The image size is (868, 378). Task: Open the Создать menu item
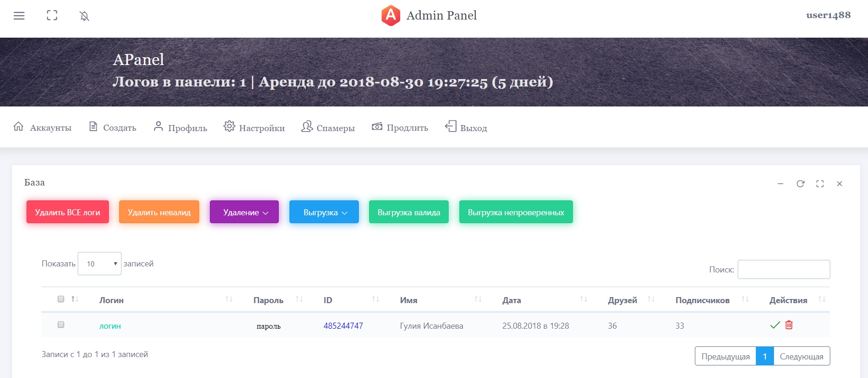tap(113, 127)
